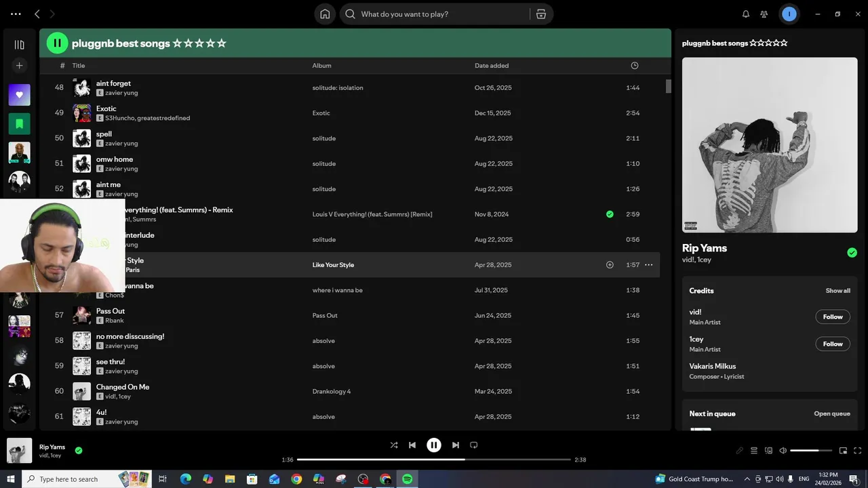Screen dimensions: 868x488
Task: Enter full screen mode
Action: pyautogui.click(x=857, y=451)
